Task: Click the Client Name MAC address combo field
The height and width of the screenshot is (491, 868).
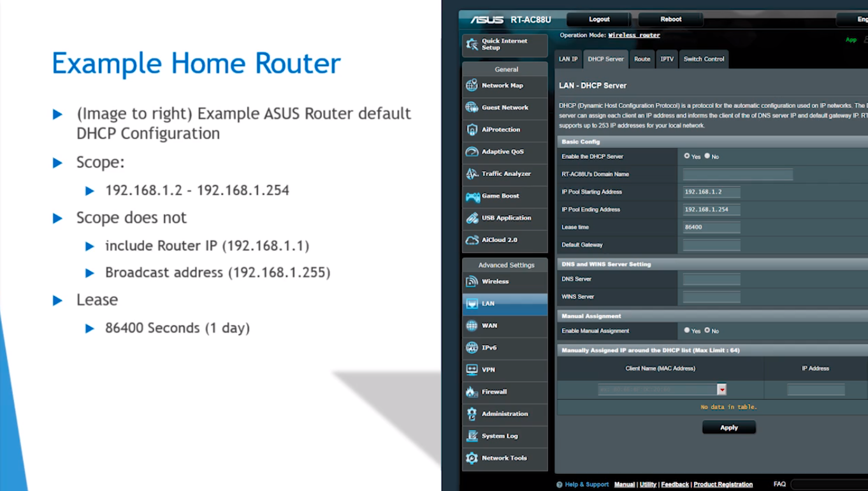Action: click(x=658, y=390)
